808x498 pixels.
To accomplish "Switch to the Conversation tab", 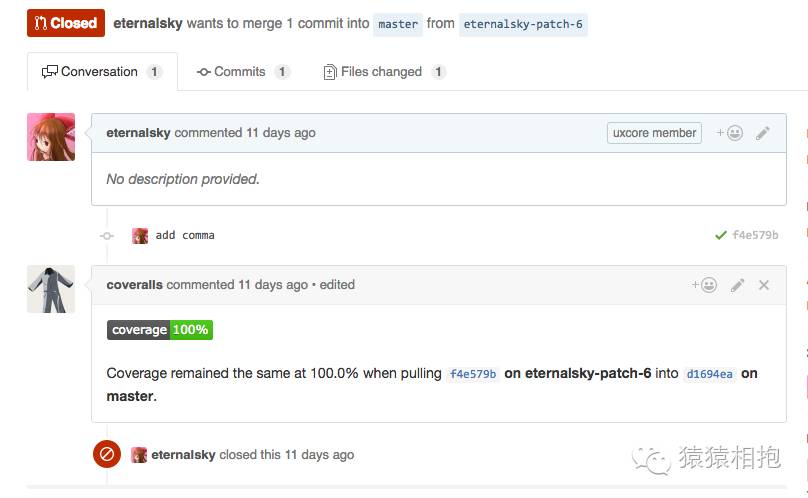I will (101, 72).
